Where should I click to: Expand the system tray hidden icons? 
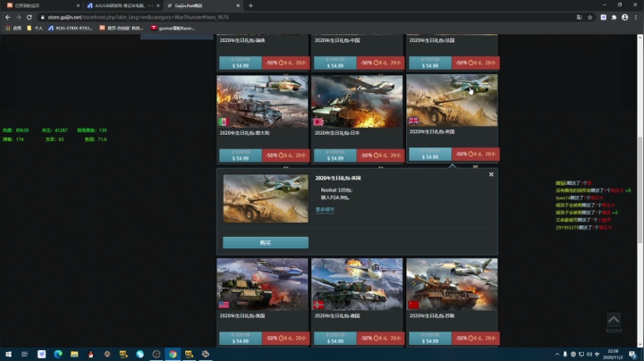(x=557, y=354)
